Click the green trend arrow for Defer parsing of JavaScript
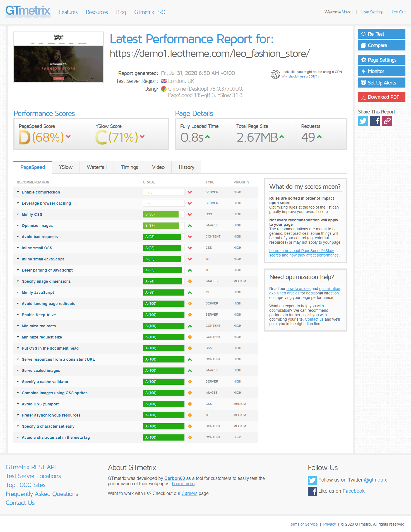411x532 pixels. coord(190,270)
